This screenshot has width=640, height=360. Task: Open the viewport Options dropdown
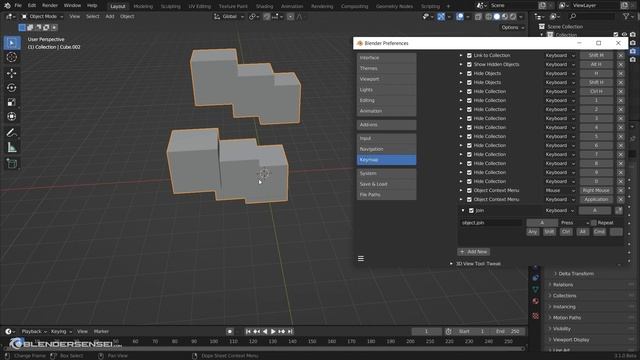coord(512,27)
